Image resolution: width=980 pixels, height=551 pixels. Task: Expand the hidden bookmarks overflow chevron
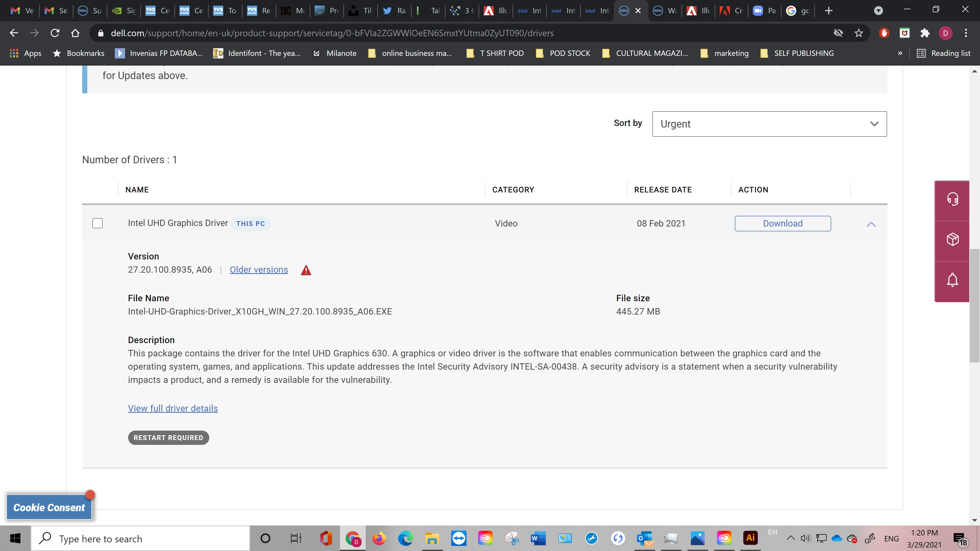pyautogui.click(x=900, y=53)
